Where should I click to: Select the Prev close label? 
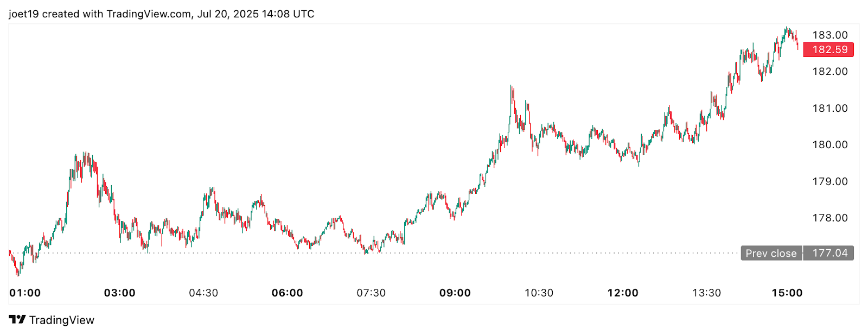pyautogui.click(x=771, y=254)
